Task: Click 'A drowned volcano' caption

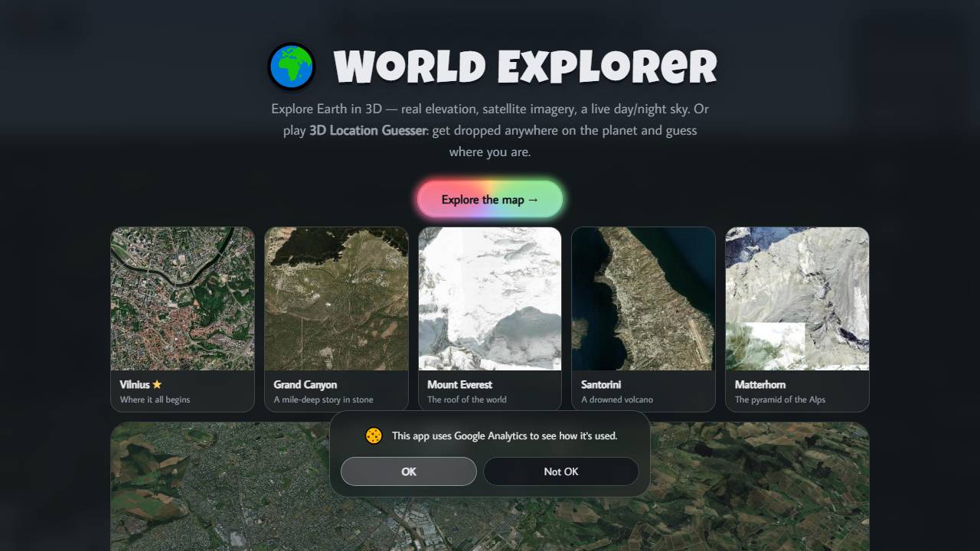Action: tap(617, 399)
